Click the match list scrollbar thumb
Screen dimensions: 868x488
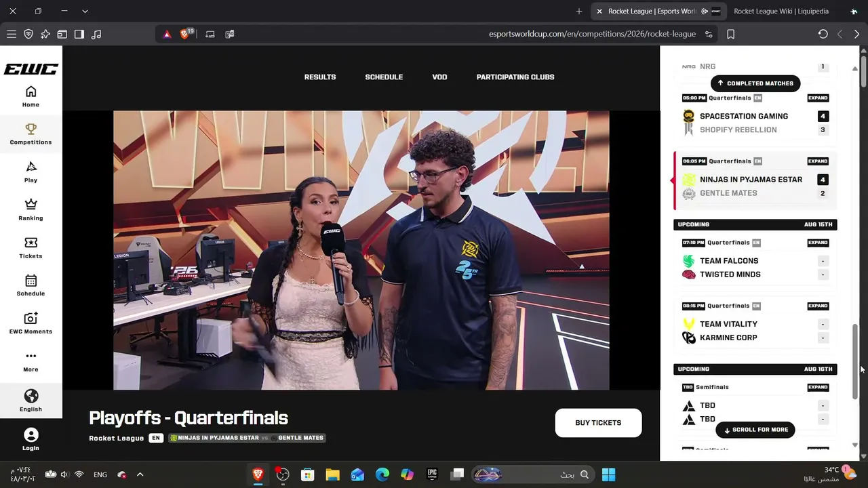(854, 361)
